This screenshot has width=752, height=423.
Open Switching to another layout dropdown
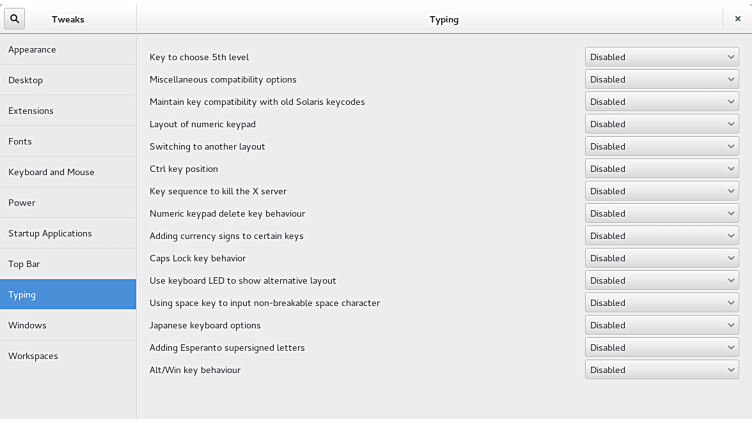[662, 146]
